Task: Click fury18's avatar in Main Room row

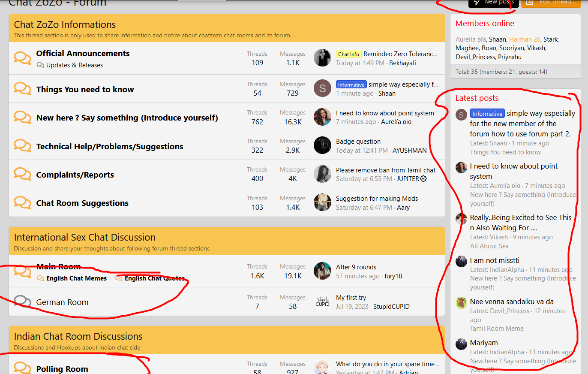Action: (x=322, y=271)
